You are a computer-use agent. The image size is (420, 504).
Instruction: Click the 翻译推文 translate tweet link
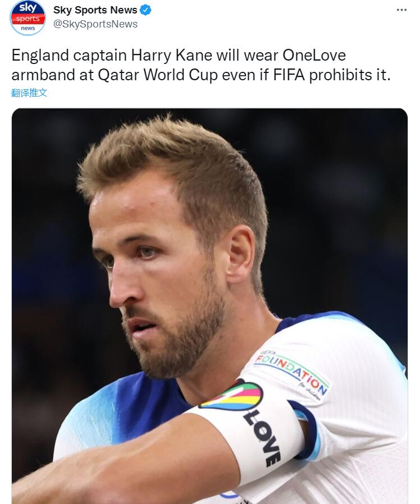tap(29, 93)
